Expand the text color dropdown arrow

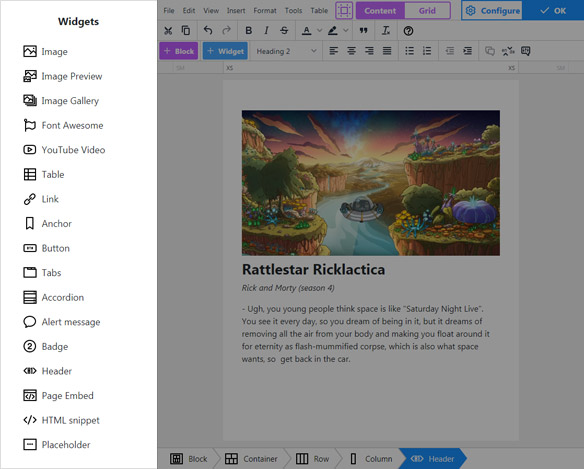tap(319, 31)
